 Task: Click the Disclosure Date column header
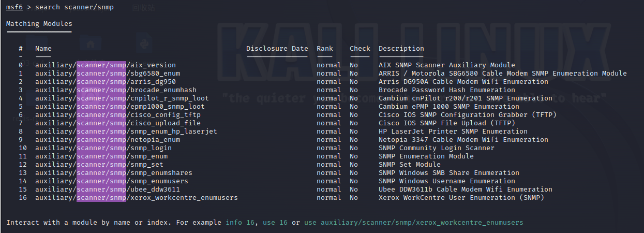coord(277,49)
